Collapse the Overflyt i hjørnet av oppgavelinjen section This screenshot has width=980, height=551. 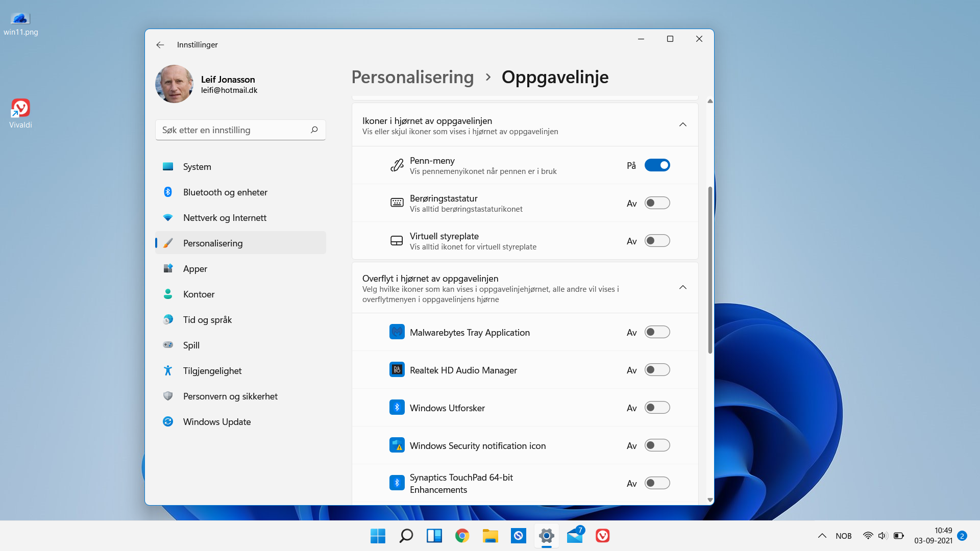(683, 287)
